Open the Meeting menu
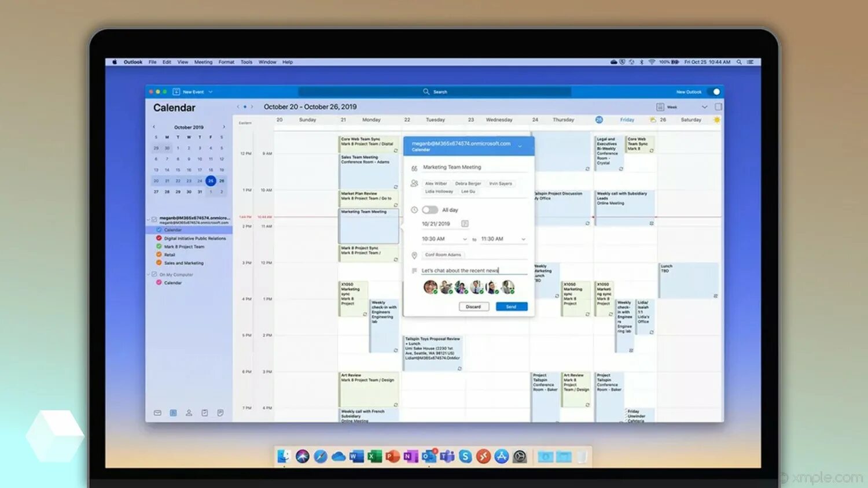This screenshot has width=868, height=488. (x=203, y=62)
